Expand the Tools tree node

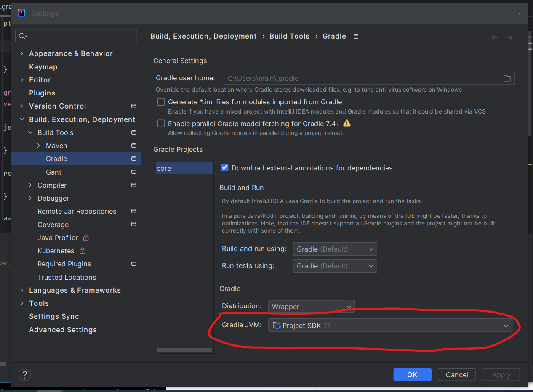(x=22, y=303)
